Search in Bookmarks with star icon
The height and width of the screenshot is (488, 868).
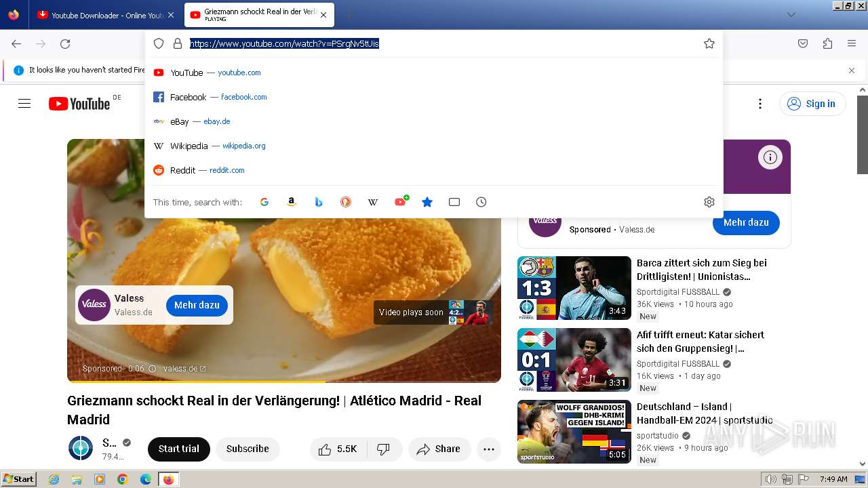(x=427, y=202)
